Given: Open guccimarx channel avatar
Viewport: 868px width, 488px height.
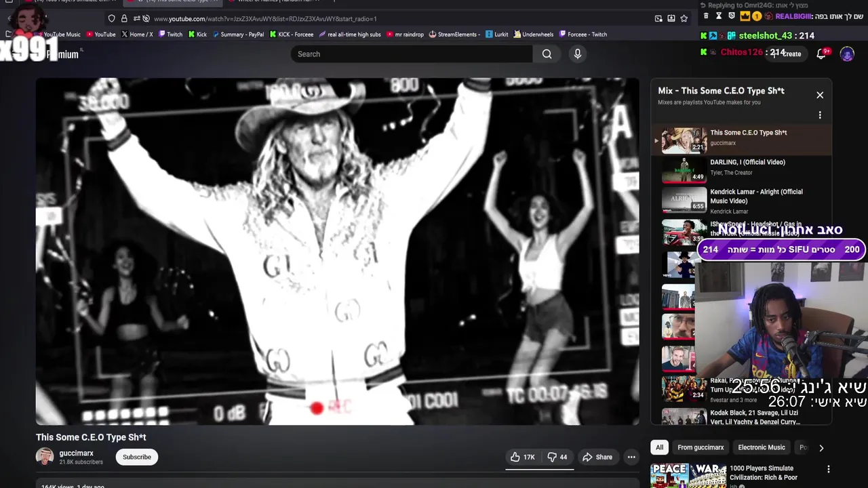Looking at the screenshot, I should pos(45,457).
